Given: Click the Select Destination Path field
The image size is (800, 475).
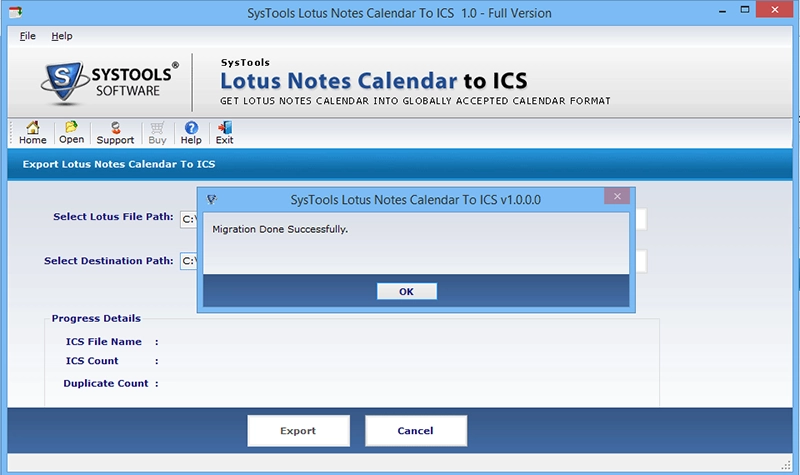Looking at the screenshot, I should click(x=188, y=261).
